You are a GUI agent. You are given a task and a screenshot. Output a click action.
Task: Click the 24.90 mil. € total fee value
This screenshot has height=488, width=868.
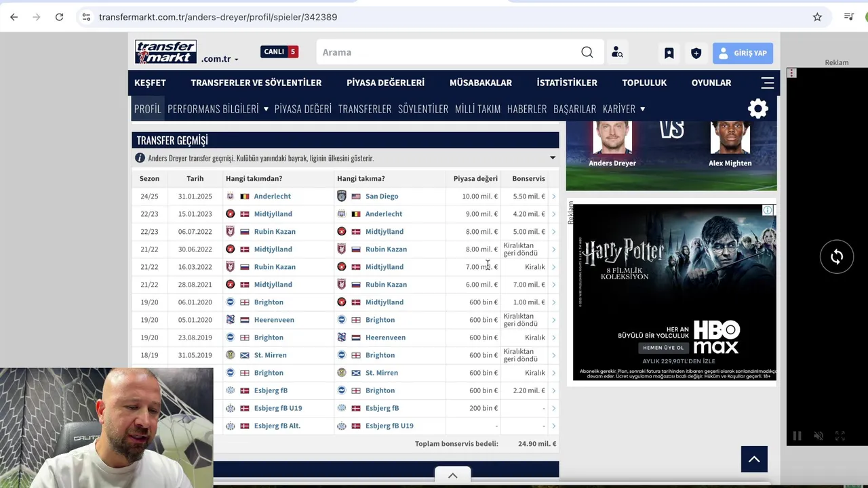(x=537, y=444)
